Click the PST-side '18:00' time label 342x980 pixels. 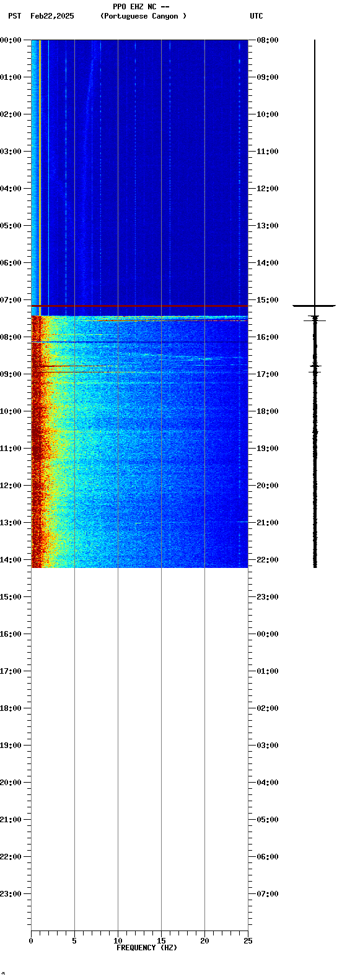click(11, 708)
